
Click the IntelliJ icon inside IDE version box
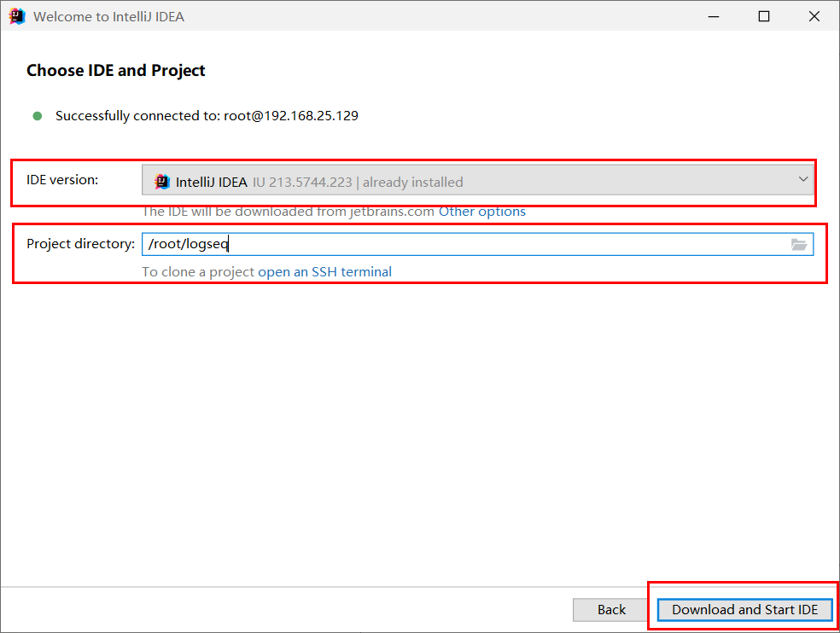162,182
